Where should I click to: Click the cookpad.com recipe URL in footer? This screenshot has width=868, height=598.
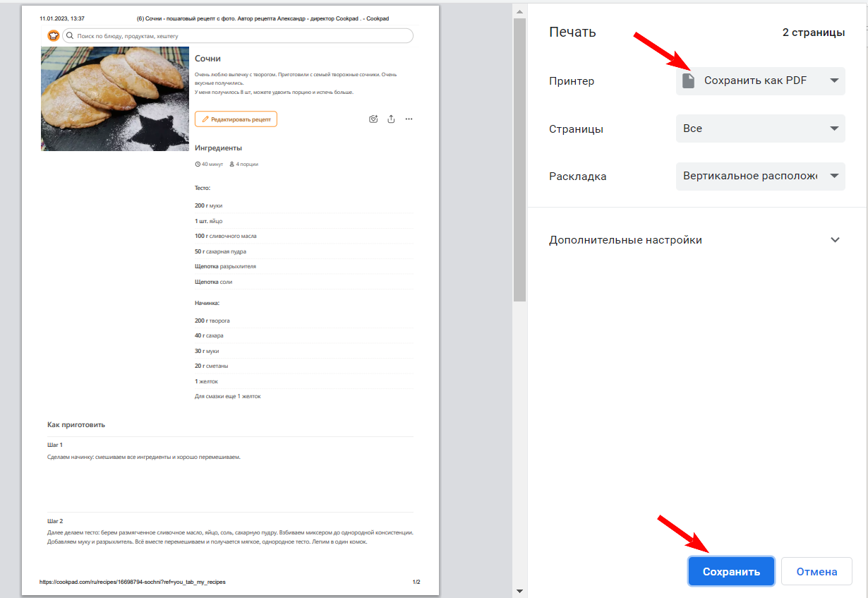(133, 582)
